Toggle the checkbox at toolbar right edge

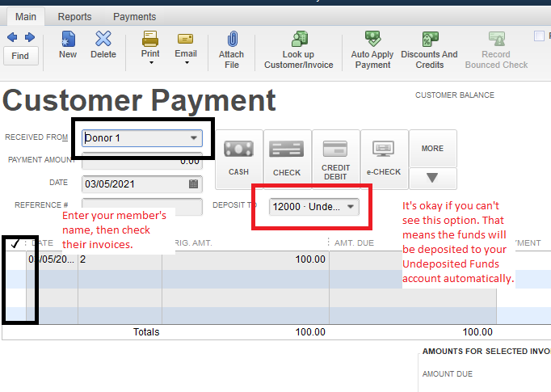click(x=539, y=36)
